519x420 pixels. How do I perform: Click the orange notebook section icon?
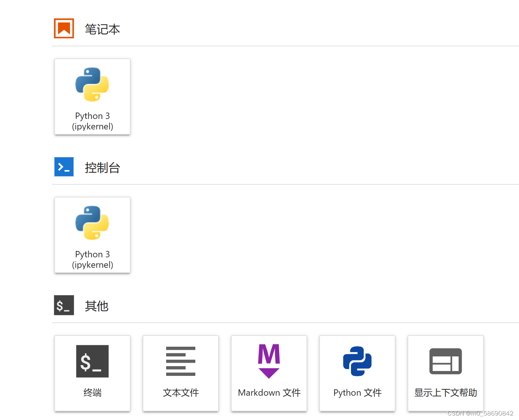click(64, 28)
